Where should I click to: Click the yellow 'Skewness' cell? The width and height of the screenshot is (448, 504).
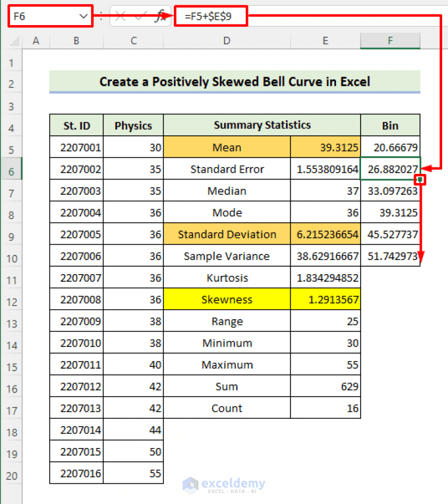227,299
